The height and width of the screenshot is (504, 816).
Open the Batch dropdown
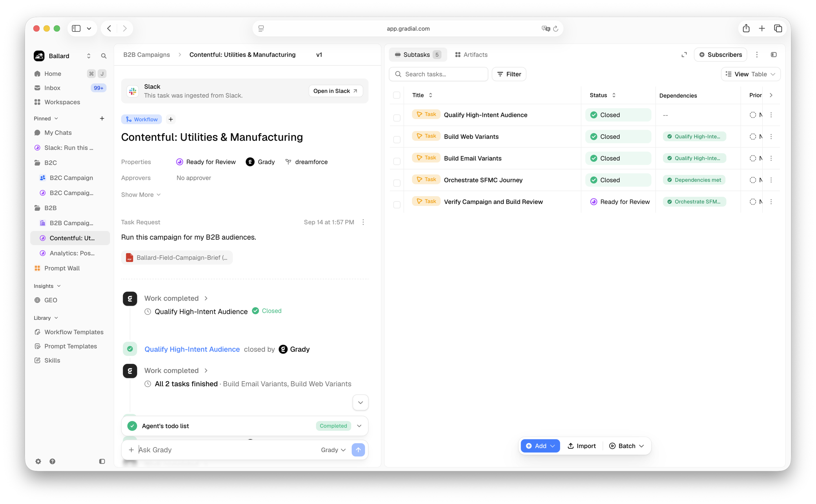(626, 446)
